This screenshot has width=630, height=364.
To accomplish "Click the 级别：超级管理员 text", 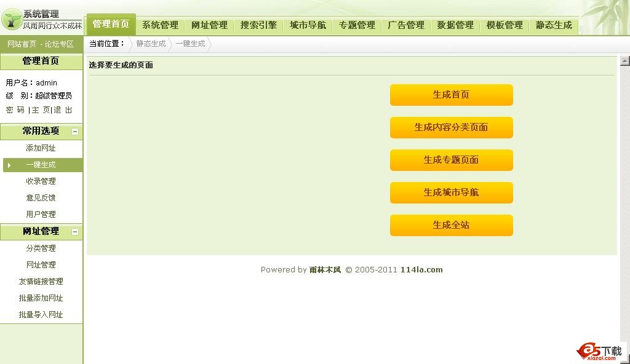I will pos(39,96).
